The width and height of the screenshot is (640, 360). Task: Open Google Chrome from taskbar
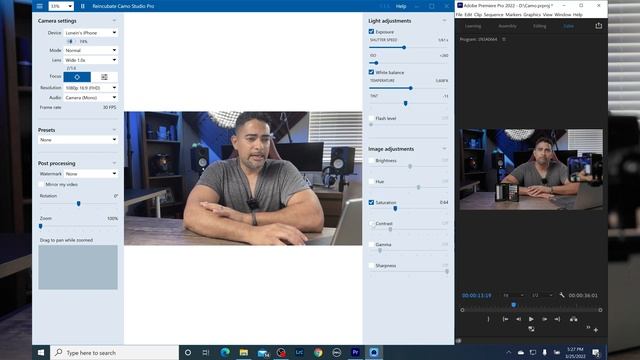pos(318,352)
